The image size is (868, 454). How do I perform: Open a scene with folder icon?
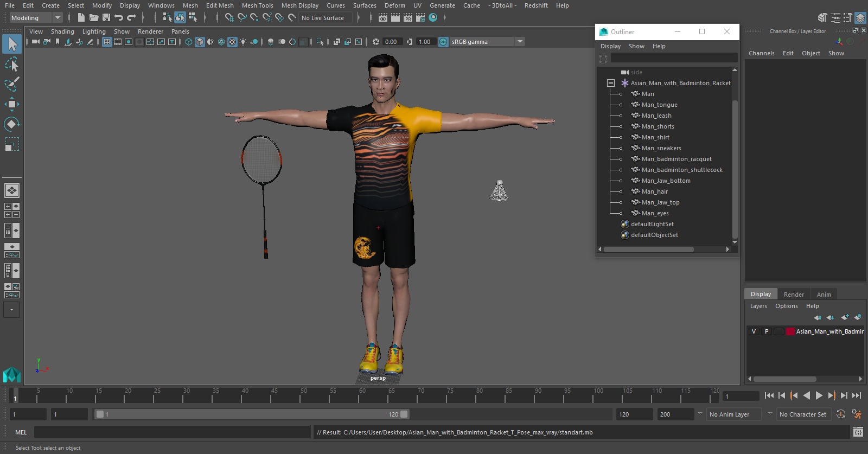[94, 18]
